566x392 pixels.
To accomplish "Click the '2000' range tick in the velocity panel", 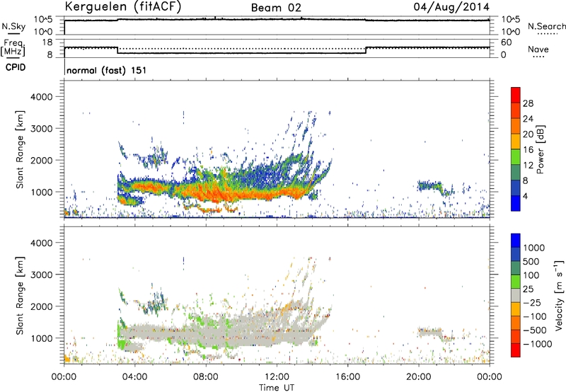I will (41, 306).
